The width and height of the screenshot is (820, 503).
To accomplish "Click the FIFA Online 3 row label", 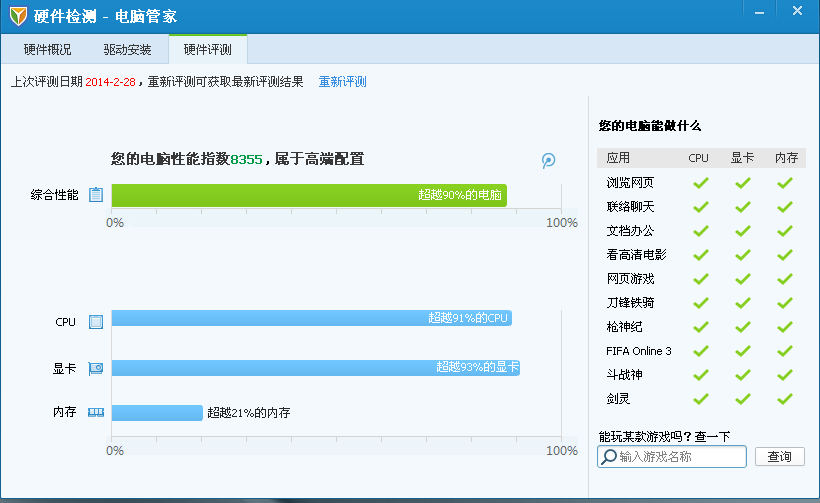I will [639, 351].
